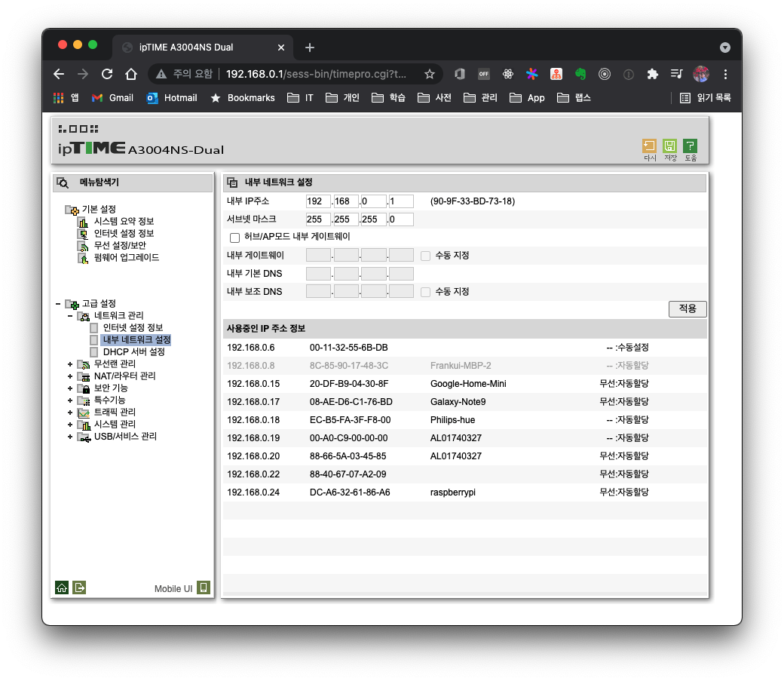Click the 저장 (save) icon in header

tap(669, 146)
